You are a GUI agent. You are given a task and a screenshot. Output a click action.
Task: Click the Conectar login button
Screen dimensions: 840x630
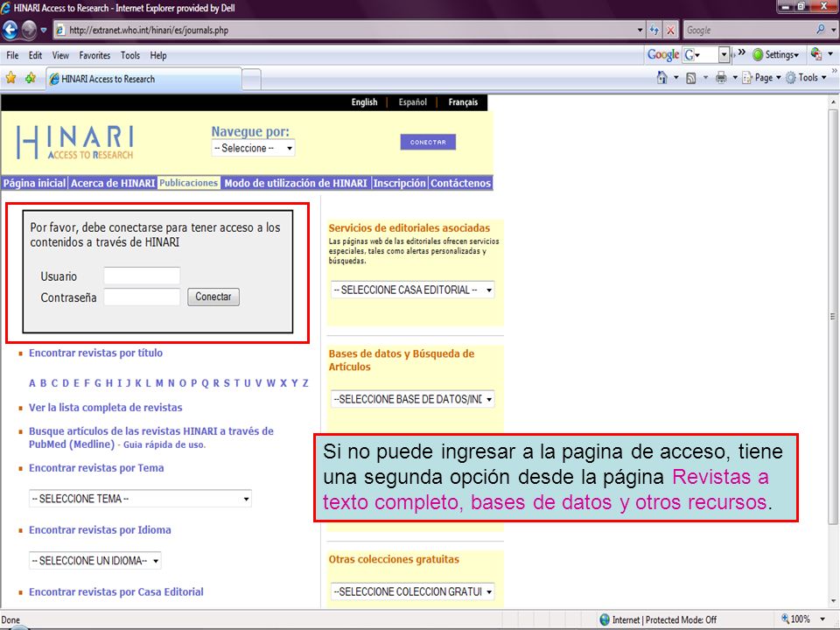[x=213, y=297]
